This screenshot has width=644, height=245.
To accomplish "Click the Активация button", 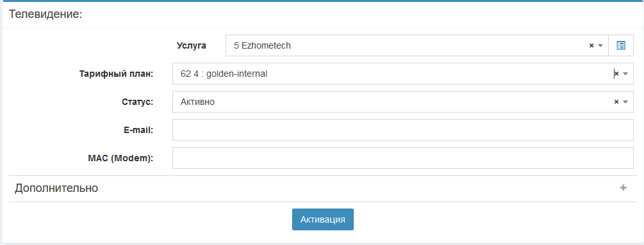I will click(x=323, y=219).
